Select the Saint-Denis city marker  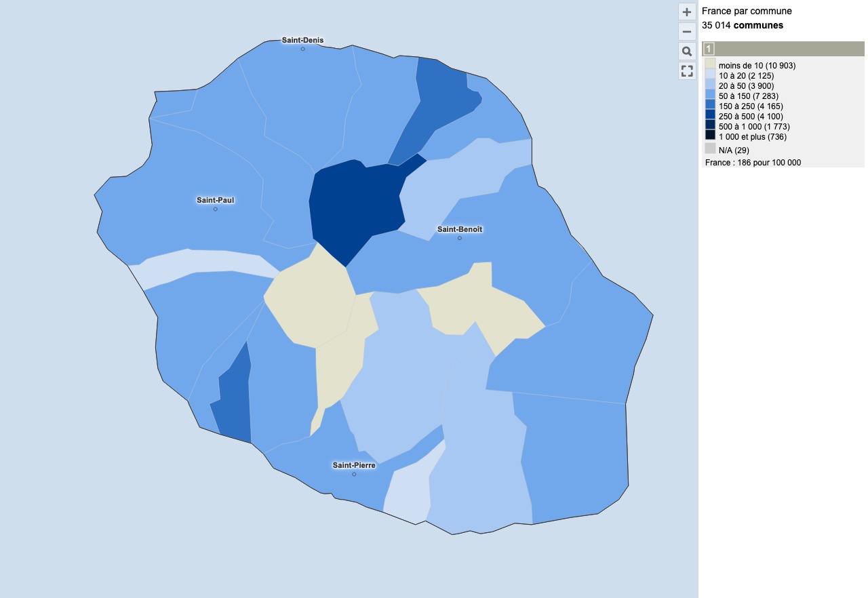pyautogui.click(x=303, y=49)
